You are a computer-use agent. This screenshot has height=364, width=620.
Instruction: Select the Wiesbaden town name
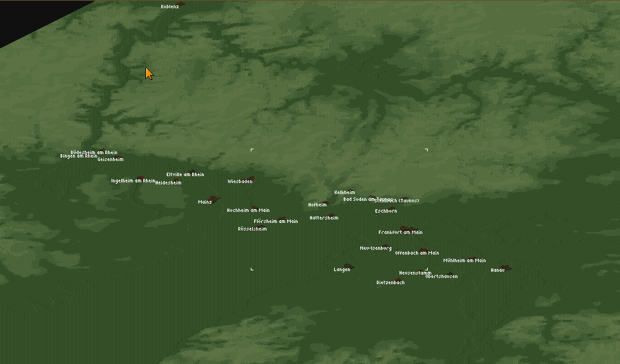pyautogui.click(x=240, y=182)
